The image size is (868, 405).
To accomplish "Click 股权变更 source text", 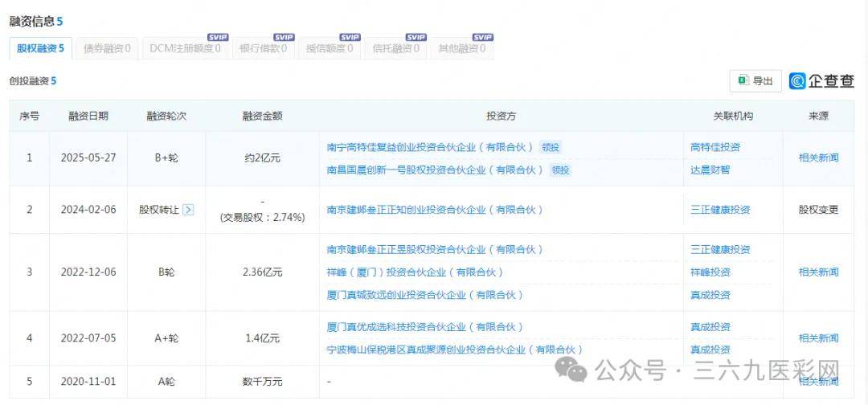I will (818, 210).
